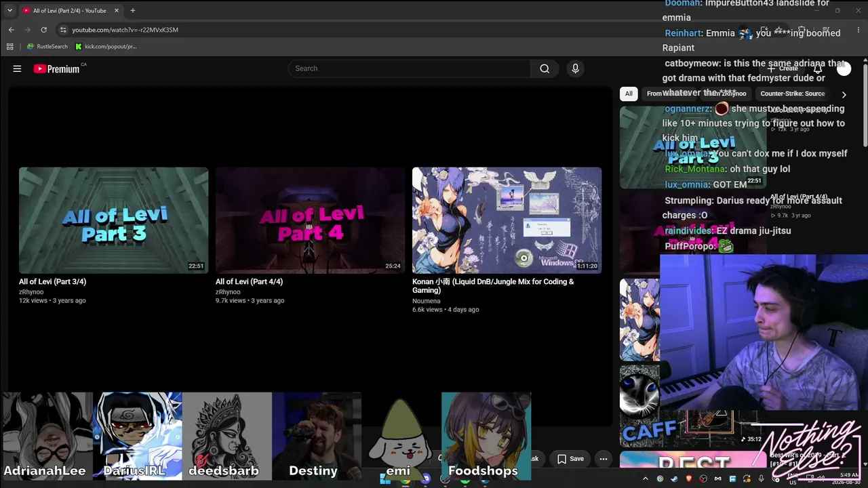Show hidden system tray icons
Screen dimensions: 868x488
[646, 479]
